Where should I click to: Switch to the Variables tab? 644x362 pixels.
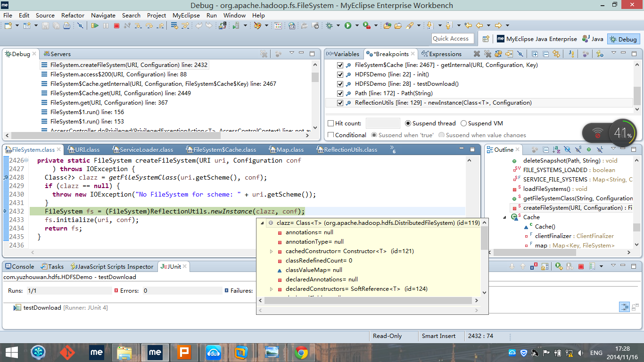(x=343, y=54)
